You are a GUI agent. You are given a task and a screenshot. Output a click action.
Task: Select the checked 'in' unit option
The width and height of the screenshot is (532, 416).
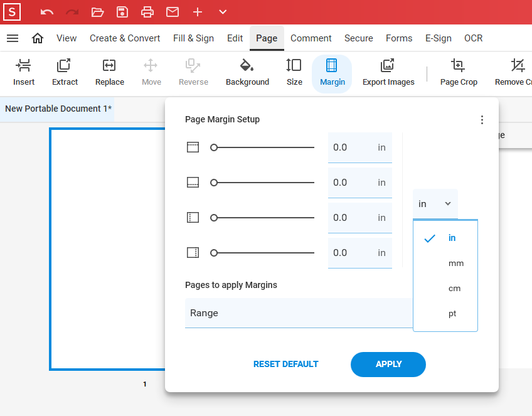(x=452, y=238)
